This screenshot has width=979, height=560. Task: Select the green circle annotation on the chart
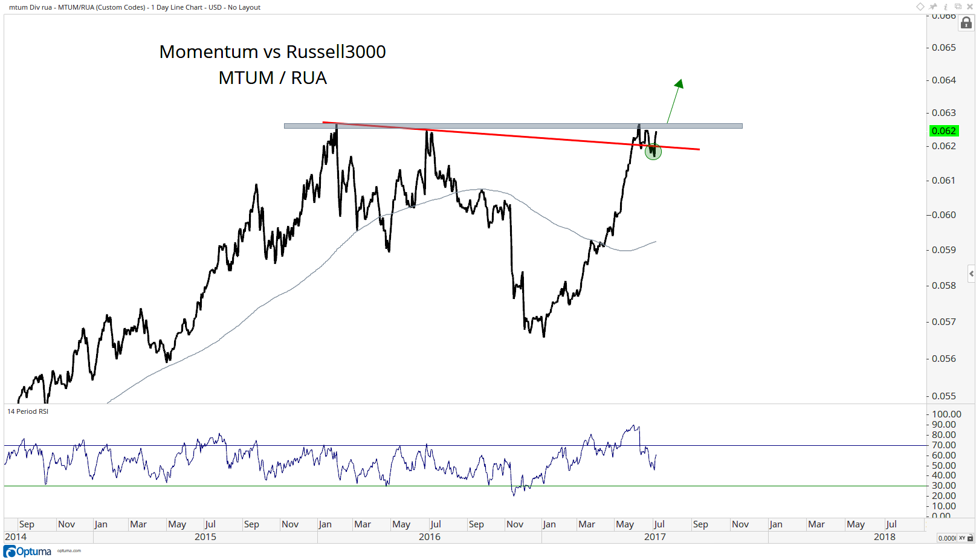(653, 151)
